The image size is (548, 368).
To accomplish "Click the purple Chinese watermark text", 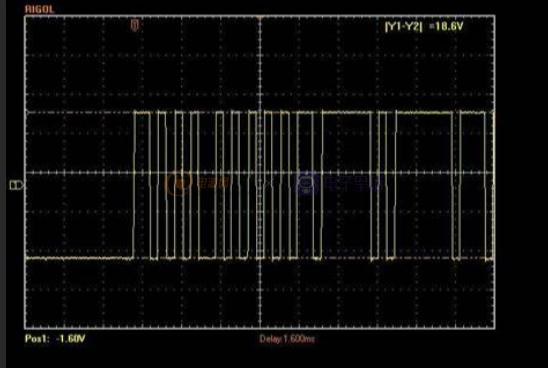I will pyautogui.click(x=354, y=183).
